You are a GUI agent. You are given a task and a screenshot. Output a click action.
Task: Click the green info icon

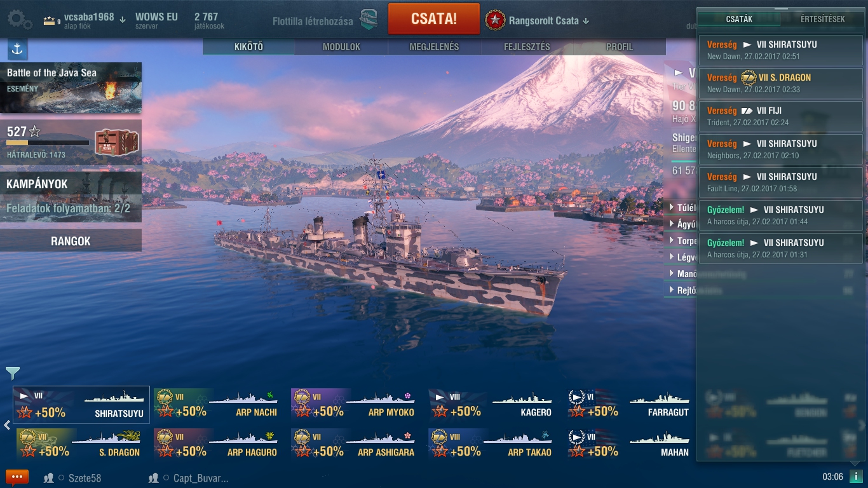point(856,477)
